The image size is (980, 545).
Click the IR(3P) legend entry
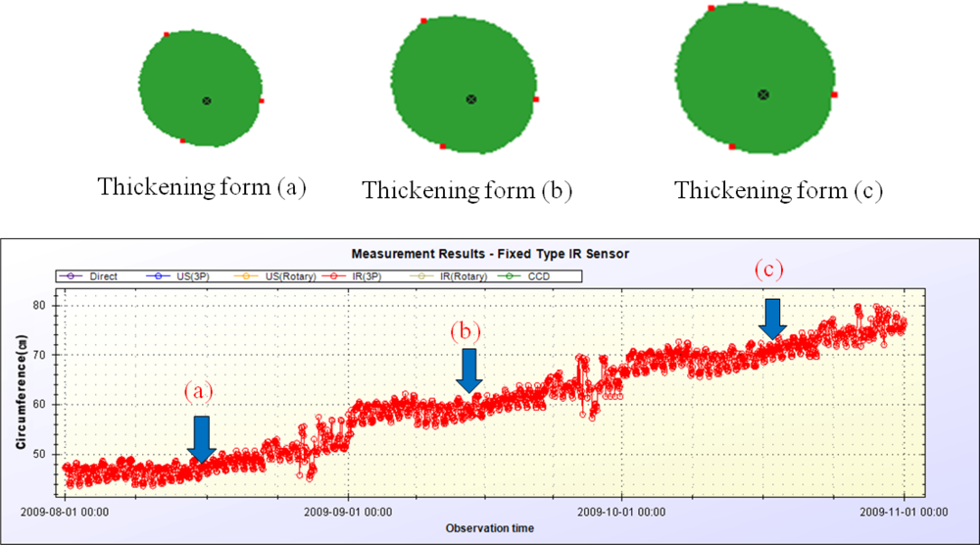pyautogui.click(x=352, y=276)
